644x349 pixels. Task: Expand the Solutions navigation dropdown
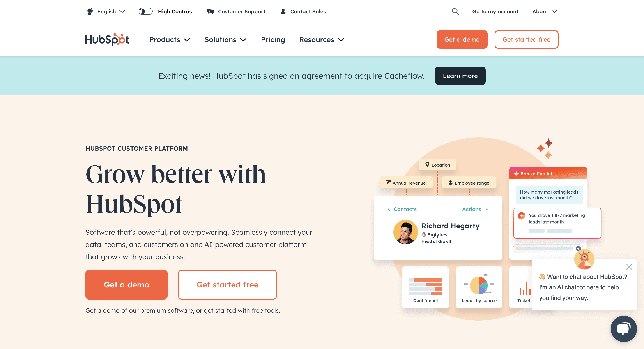[226, 40]
